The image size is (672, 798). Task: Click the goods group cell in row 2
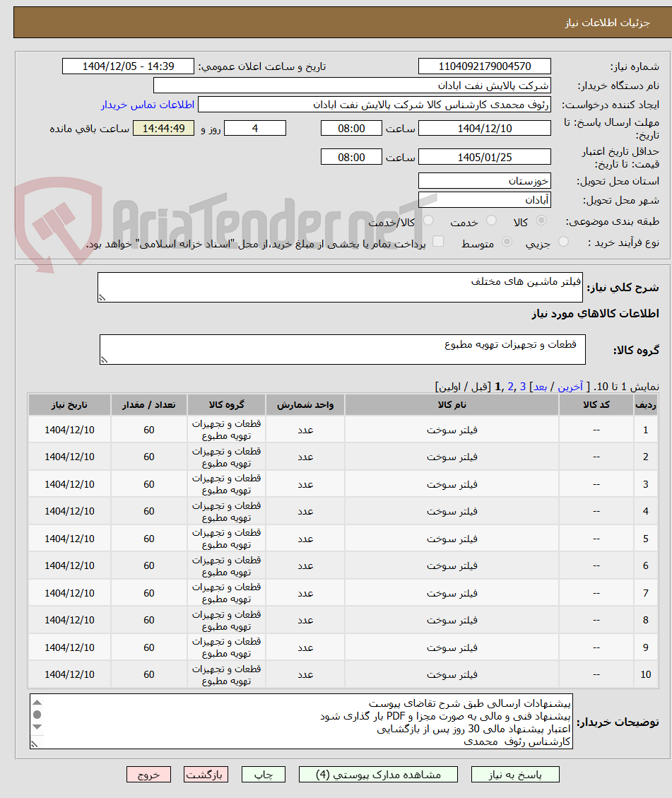tap(226, 457)
